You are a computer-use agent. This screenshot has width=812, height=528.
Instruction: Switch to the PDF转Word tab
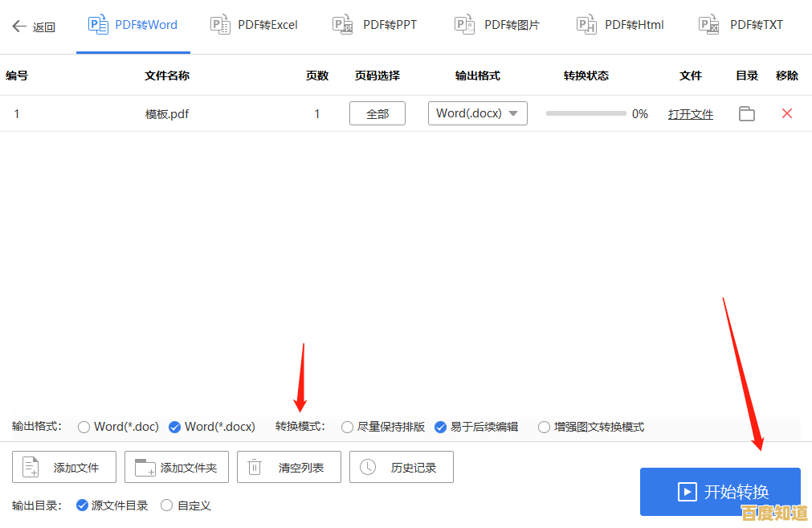coord(133,24)
